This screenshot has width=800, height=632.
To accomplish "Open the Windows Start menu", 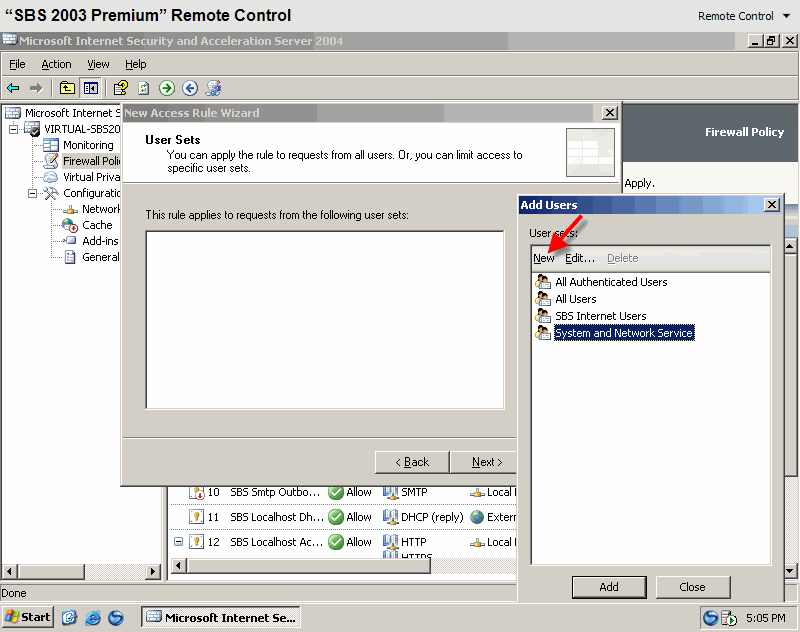I will (x=28, y=617).
